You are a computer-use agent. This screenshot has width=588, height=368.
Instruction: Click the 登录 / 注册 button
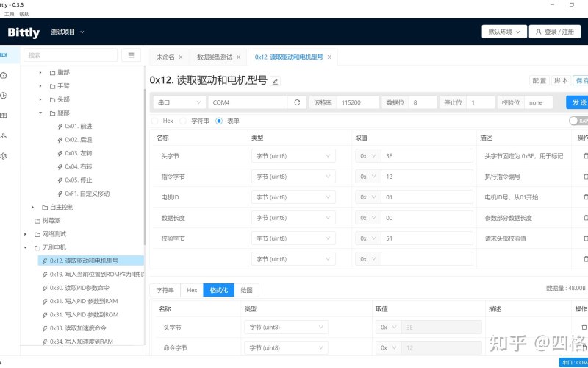pos(554,32)
